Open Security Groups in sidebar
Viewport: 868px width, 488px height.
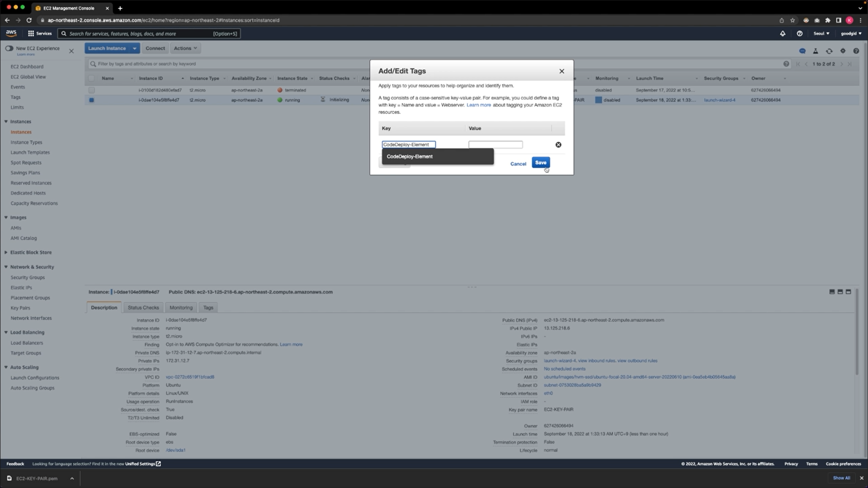coord(28,277)
